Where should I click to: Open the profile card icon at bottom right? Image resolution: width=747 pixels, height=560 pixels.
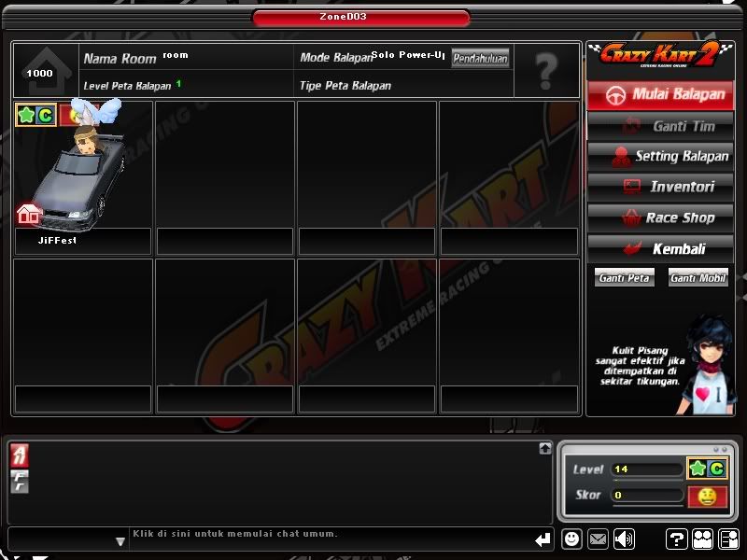click(x=729, y=539)
